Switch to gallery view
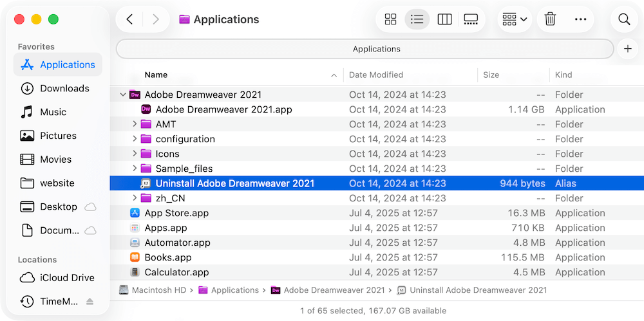The image size is (644, 321). (x=471, y=19)
